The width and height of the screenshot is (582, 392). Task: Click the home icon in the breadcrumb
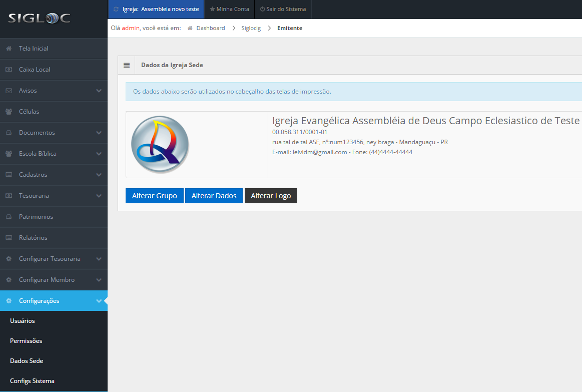point(190,28)
